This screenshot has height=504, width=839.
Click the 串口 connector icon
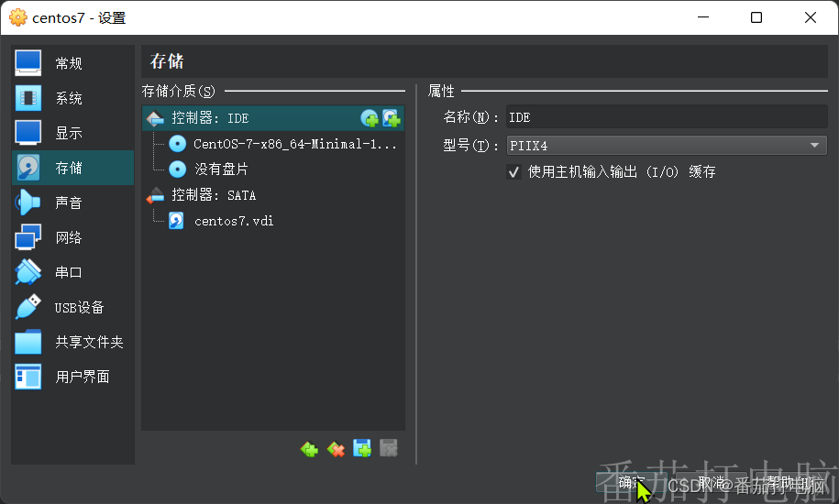coord(28,272)
